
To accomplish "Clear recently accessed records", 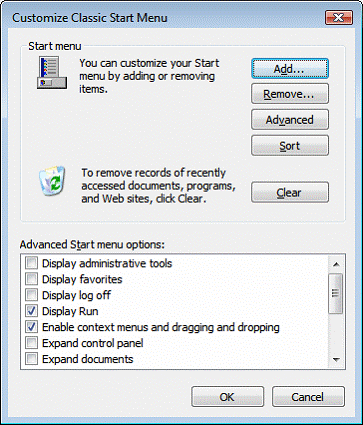I will (290, 192).
